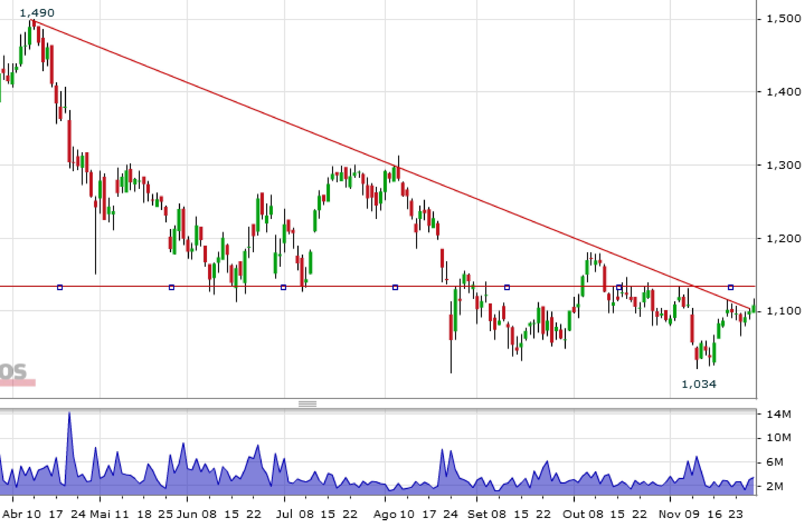Screen dimensions: 812x526
Task: Click the 1,490 high price label
Action: (x=37, y=13)
